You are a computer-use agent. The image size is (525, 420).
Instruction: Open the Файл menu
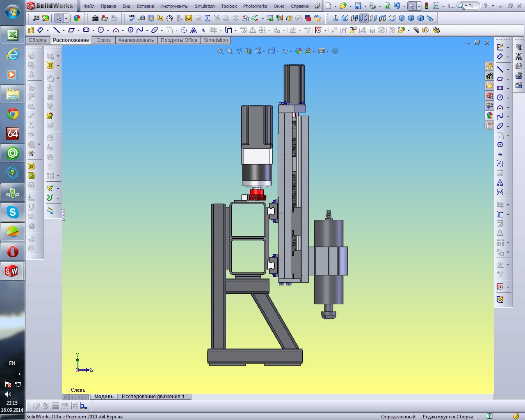point(89,6)
